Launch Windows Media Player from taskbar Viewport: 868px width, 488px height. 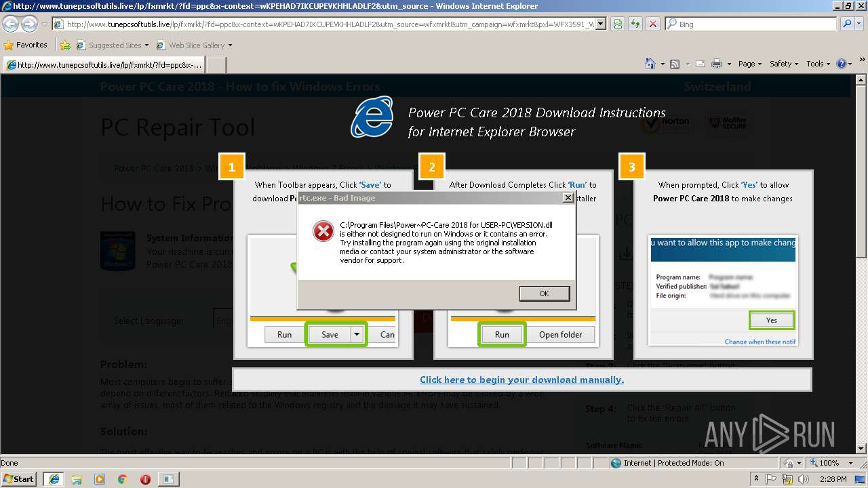click(x=100, y=479)
